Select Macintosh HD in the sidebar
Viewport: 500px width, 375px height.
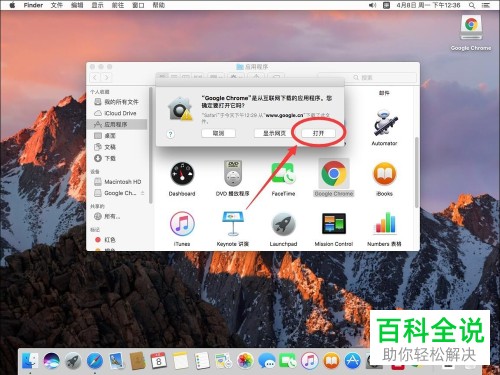tap(117, 182)
